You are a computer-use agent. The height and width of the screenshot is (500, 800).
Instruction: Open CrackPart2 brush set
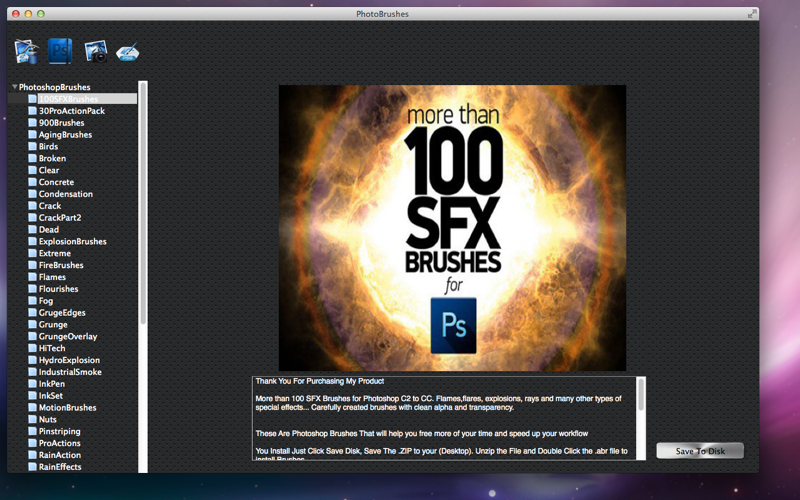click(60, 217)
